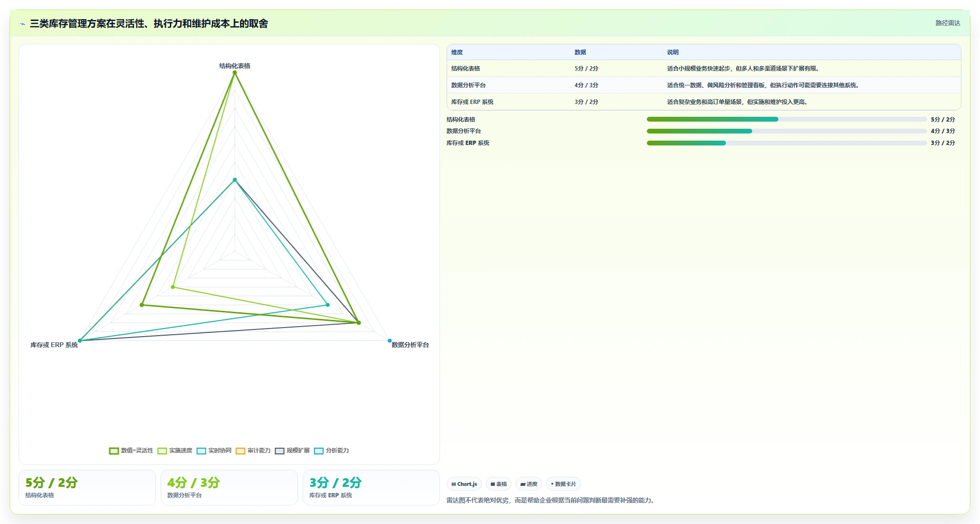The height and width of the screenshot is (524, 980).
Task: Open the 3分 / 2分 库存或 ERP data card
Action: (371, 487)
